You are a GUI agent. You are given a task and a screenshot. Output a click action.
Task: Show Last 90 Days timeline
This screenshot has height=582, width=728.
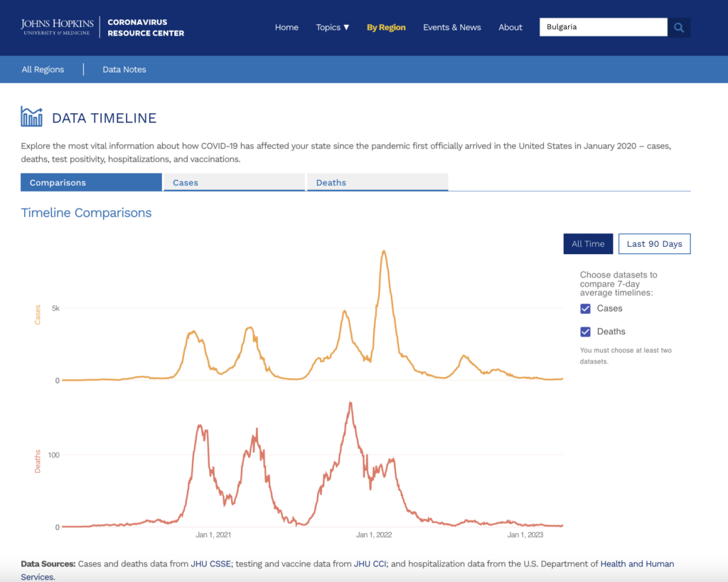654,244
